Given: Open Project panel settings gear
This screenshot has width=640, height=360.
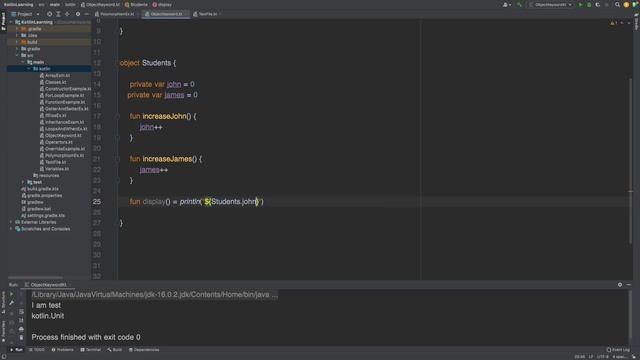Looking at the screenshot, I should pyautogui.click(x=78, y=14).
